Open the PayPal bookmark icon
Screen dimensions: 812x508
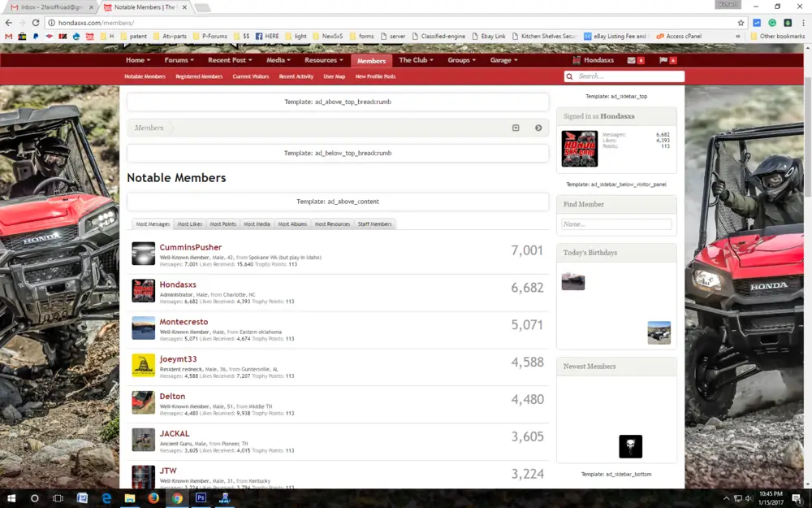pos(36,37)
